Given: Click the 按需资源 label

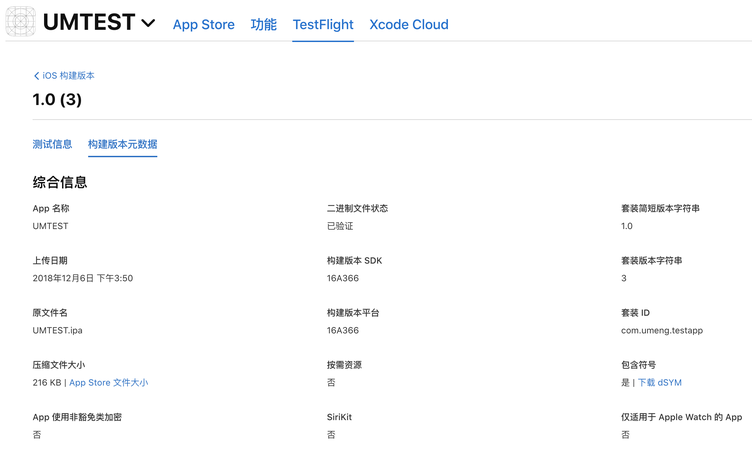Looking at the screenshot, I should (x=344, y=365).
